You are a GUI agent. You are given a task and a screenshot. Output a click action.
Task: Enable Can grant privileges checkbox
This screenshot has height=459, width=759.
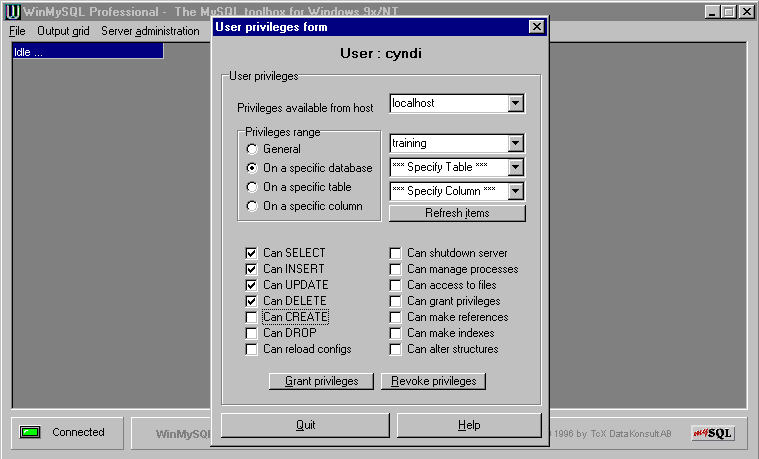[395, 301]
